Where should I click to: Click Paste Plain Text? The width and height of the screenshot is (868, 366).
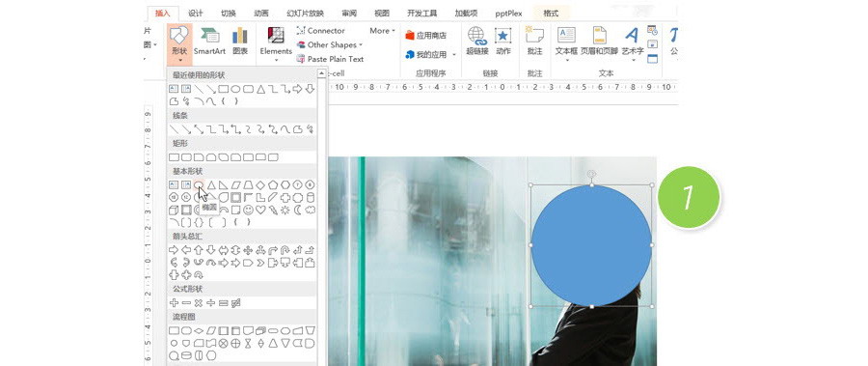330,59
